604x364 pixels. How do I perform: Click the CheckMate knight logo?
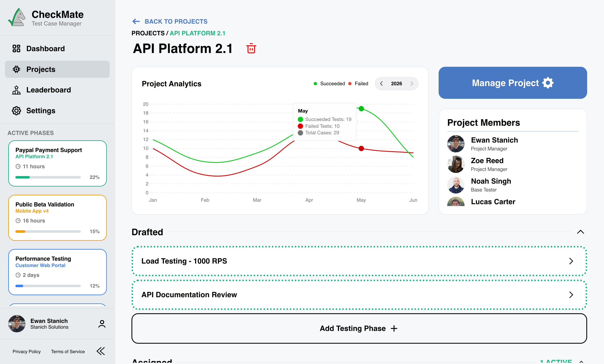click(17, 17)
